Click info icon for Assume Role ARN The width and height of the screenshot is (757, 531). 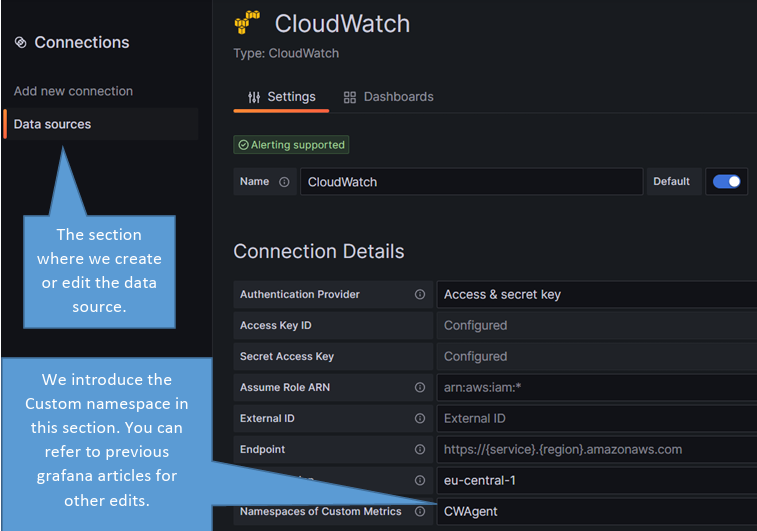420,387
